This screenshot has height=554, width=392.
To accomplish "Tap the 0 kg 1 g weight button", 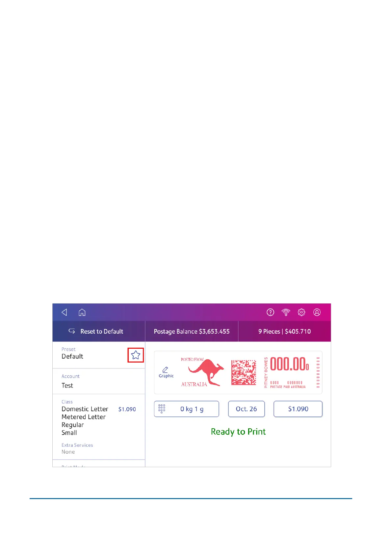I will pos(187,409).
